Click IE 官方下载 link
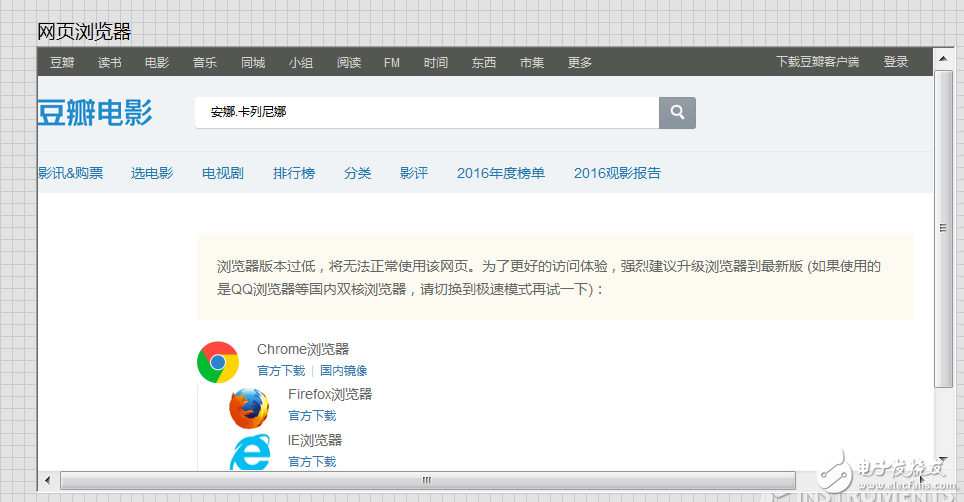 pyautogui.click(x=312, y=461)
